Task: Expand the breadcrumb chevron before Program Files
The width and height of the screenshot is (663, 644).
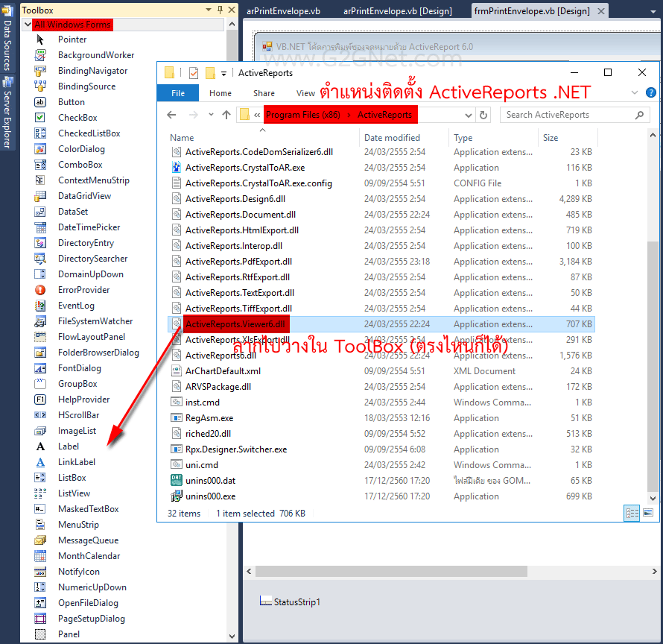Action: [257, 115]
